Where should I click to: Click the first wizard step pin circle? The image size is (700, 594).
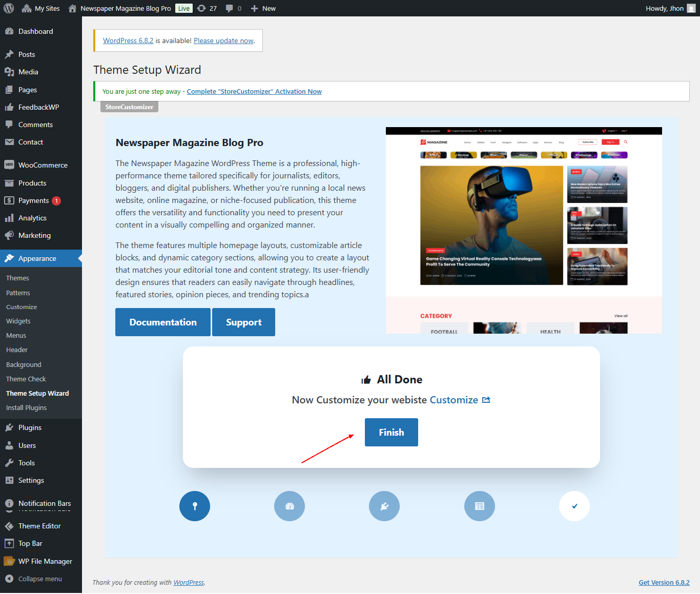pos(195,506)
